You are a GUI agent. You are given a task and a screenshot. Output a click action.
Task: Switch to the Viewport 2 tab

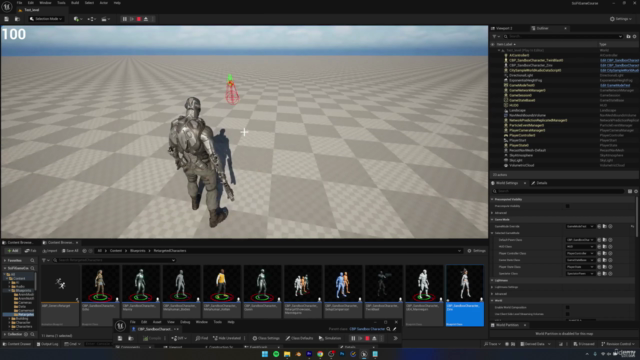click(504, 28)
